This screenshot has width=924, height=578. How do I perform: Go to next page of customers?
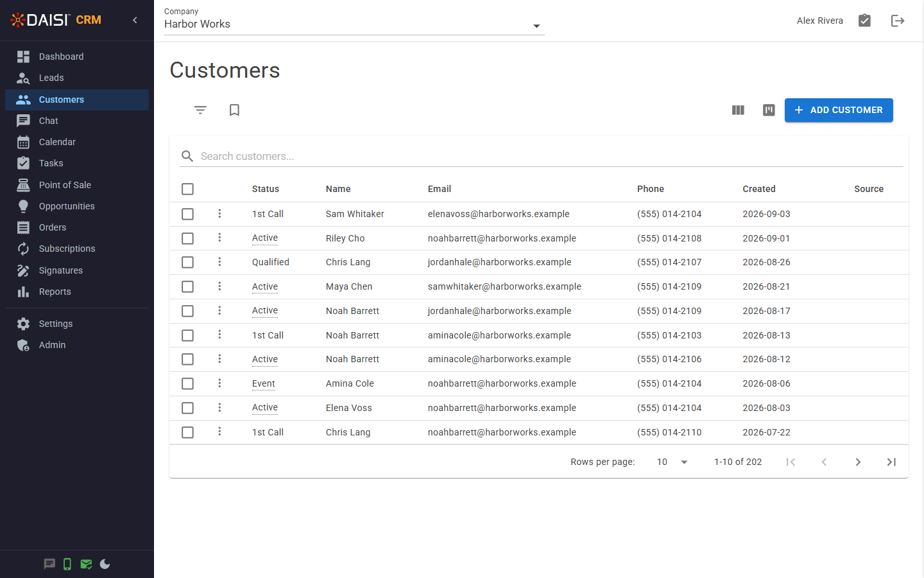click(858, 462)
